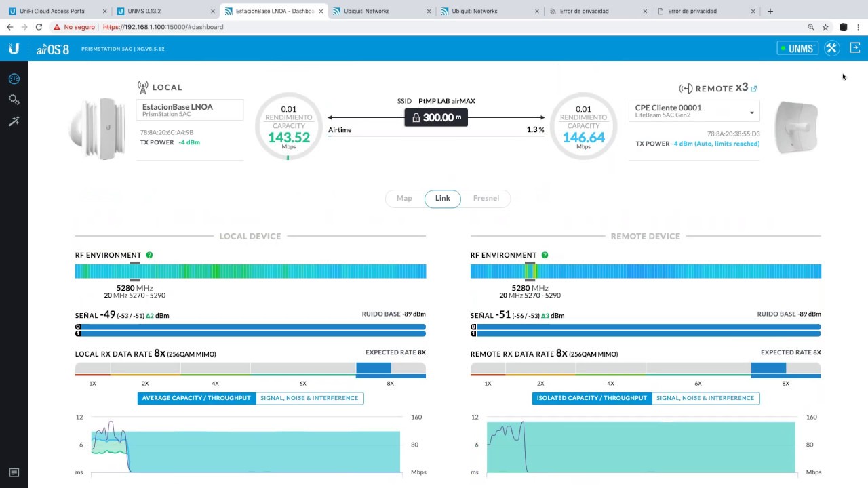Click the distance lock icon

click(416, 117)
